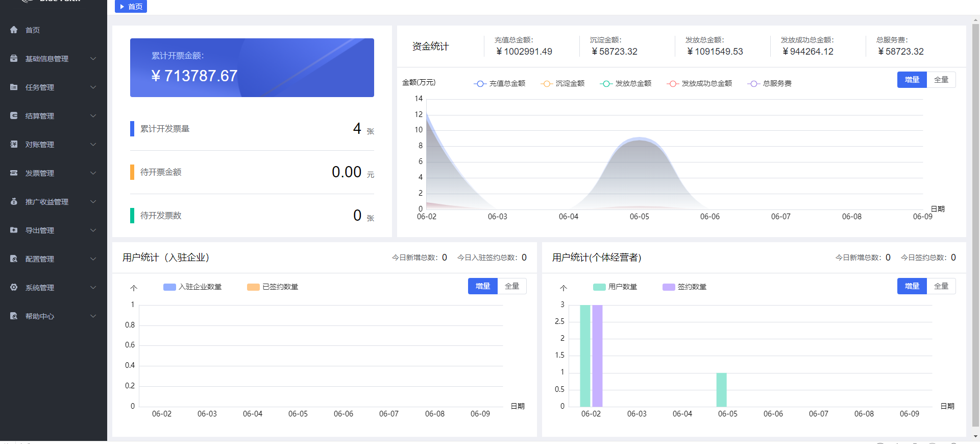Viewport: 980px width, 444px height.
Task: Click the purple 06-02 签约数量 bar
Action: tap(597, 356)
